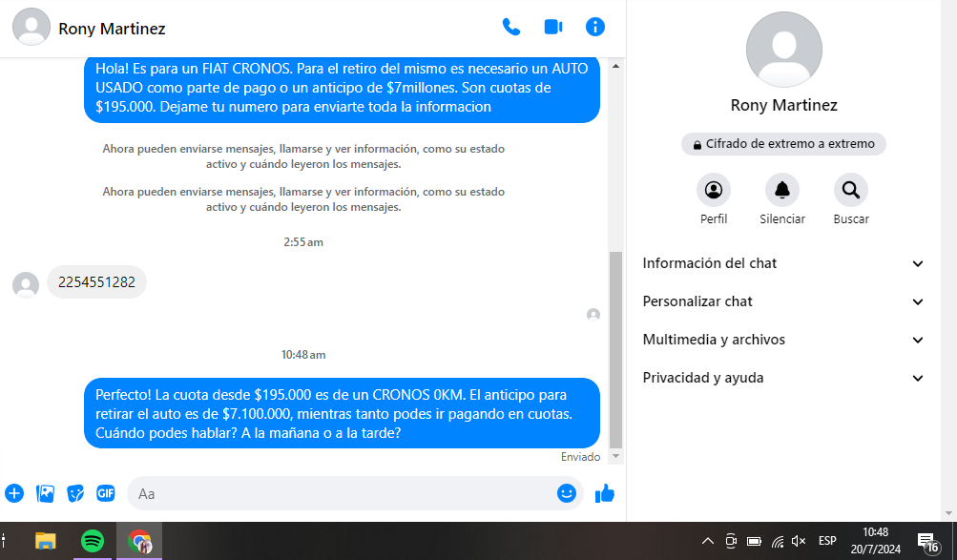Click Chrome icon in the taskbar
The image size is (957, 560).
(139, 541)
